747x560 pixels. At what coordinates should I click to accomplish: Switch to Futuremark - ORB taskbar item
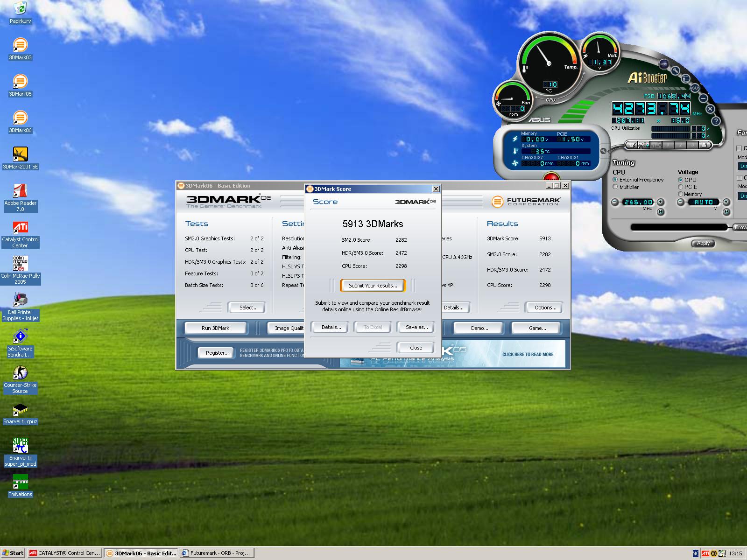click(217, 553)
